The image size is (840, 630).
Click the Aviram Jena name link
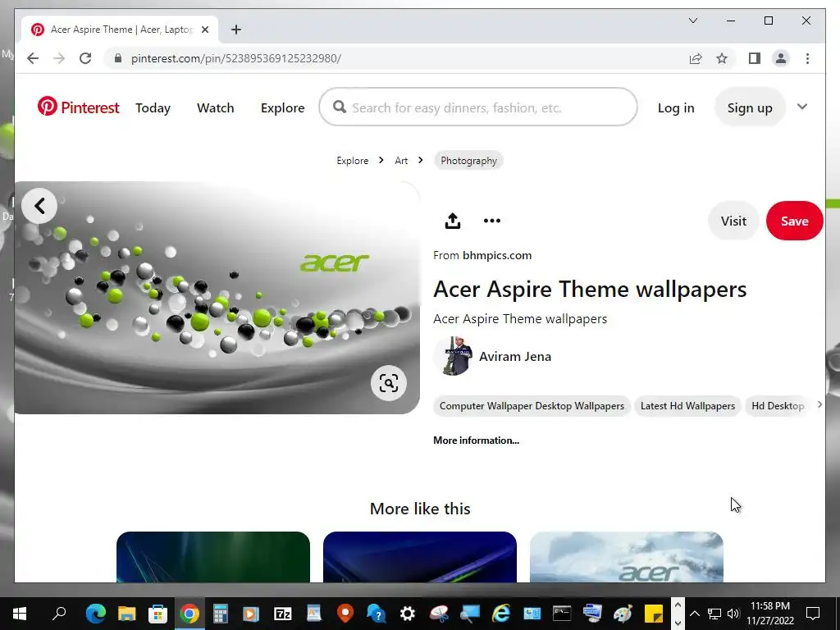pyautogui.click(x=515, y=356)
